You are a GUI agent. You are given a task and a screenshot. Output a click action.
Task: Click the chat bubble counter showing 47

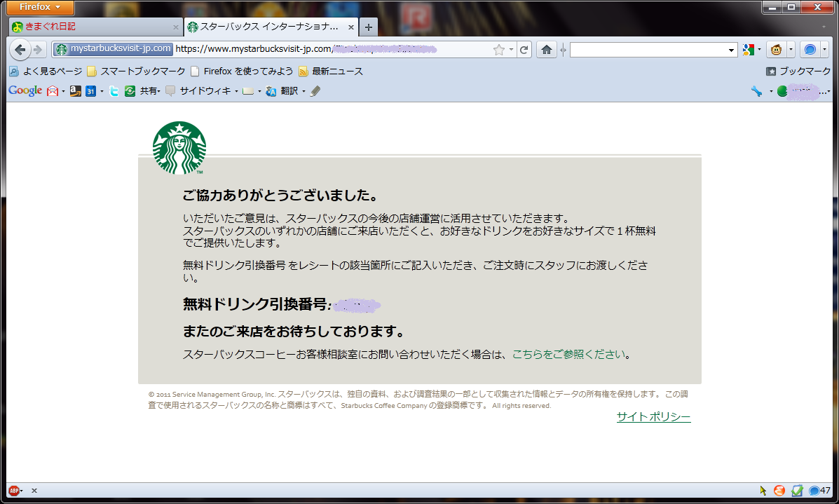820,490
